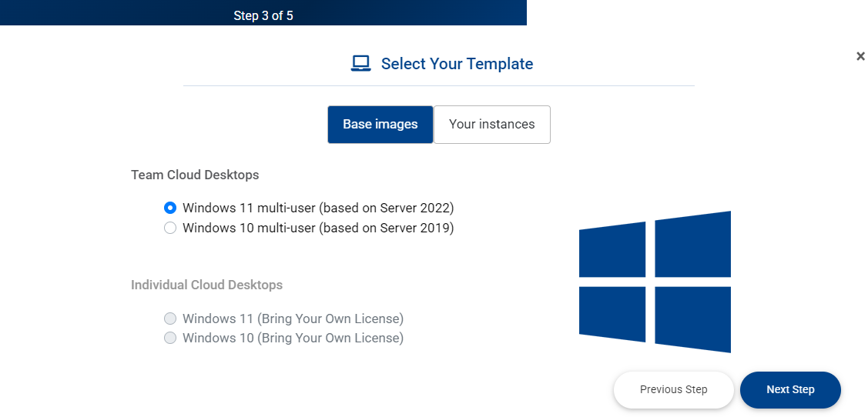Proceed using the Next Step button

790,389
